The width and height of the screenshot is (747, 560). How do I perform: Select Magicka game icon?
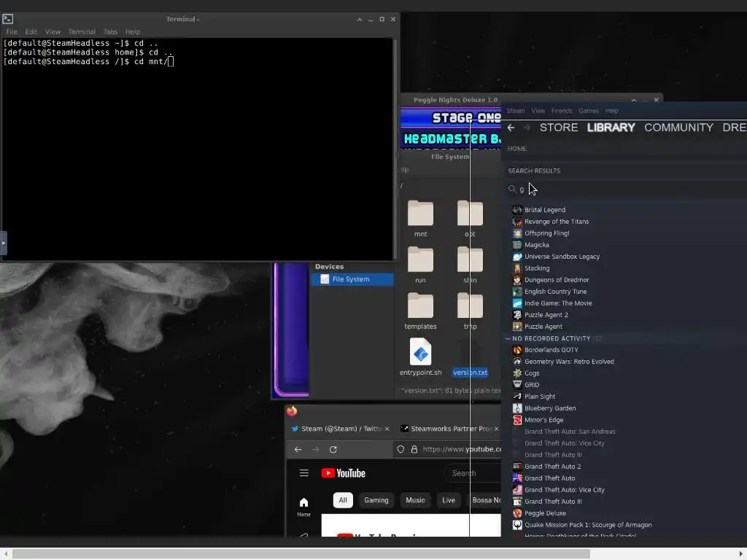point(517,245)
